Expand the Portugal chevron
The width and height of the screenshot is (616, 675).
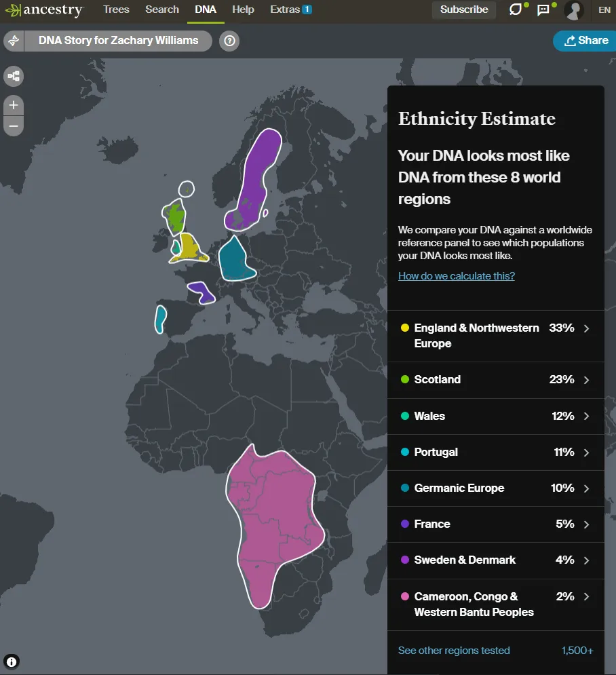click(x=586, y=452)
